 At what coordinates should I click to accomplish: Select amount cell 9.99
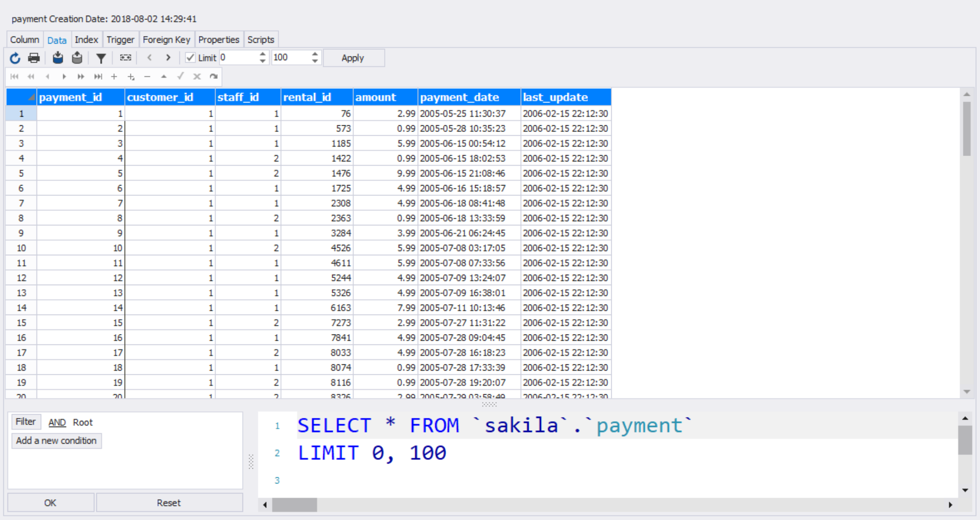pyautogui.click(x=385, y=173)
